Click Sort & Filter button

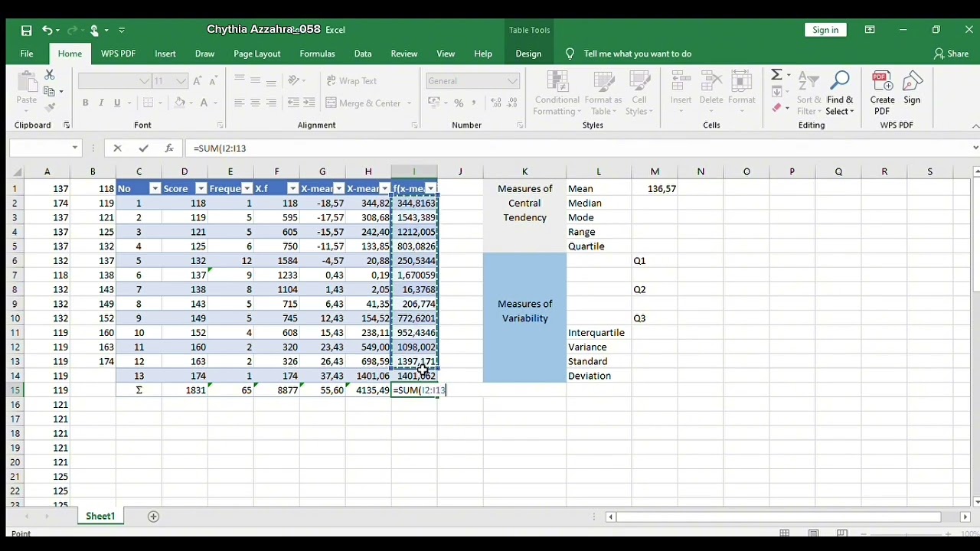[x=809, y=93]
